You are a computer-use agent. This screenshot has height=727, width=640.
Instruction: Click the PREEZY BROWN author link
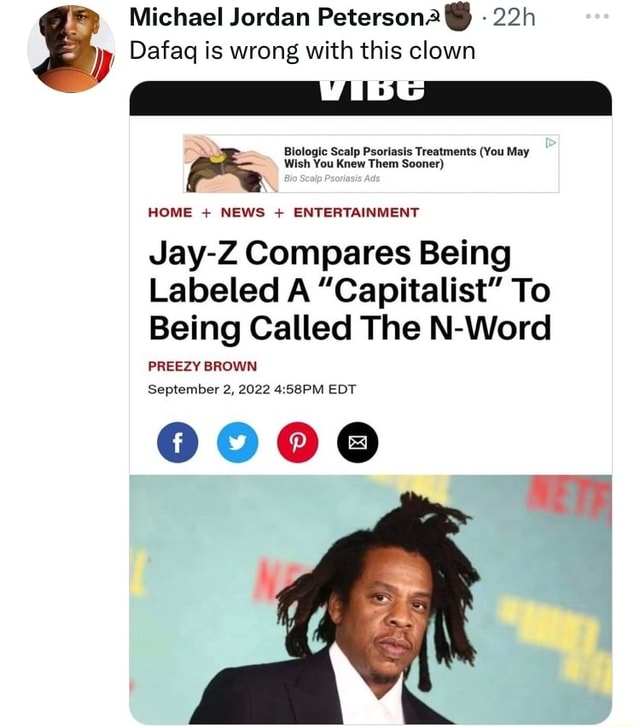click(x=202, y=366)
